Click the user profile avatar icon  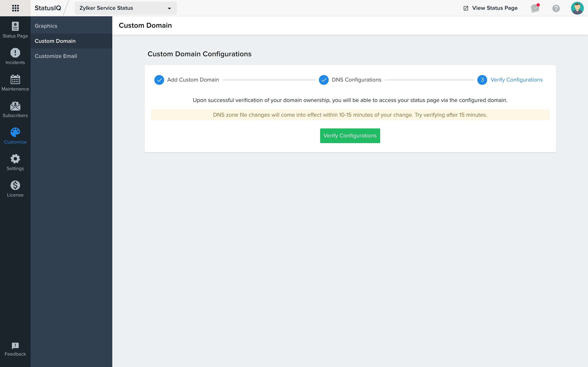[x=577, y=8]
